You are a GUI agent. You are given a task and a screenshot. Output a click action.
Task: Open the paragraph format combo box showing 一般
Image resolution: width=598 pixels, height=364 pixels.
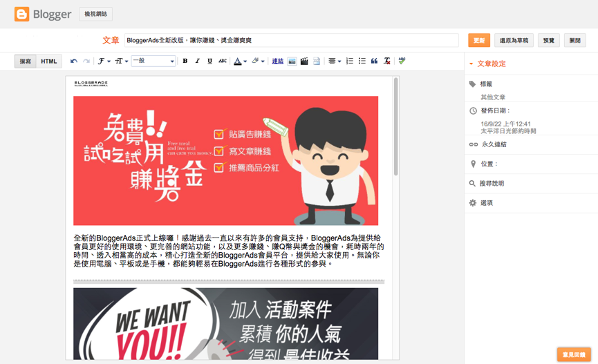point(153,61)
